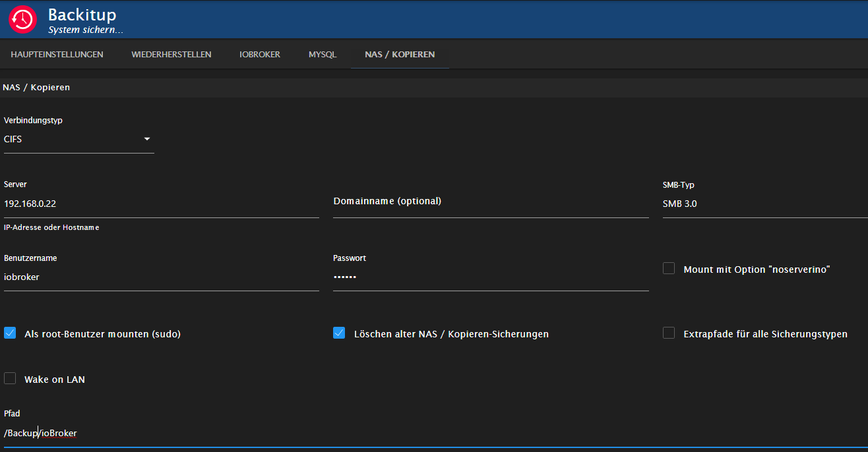Viewport: 868px width, 452px height.
Task: Edit the Pfad field /Backup/ioBroker
Action: [x=436, y=434]
